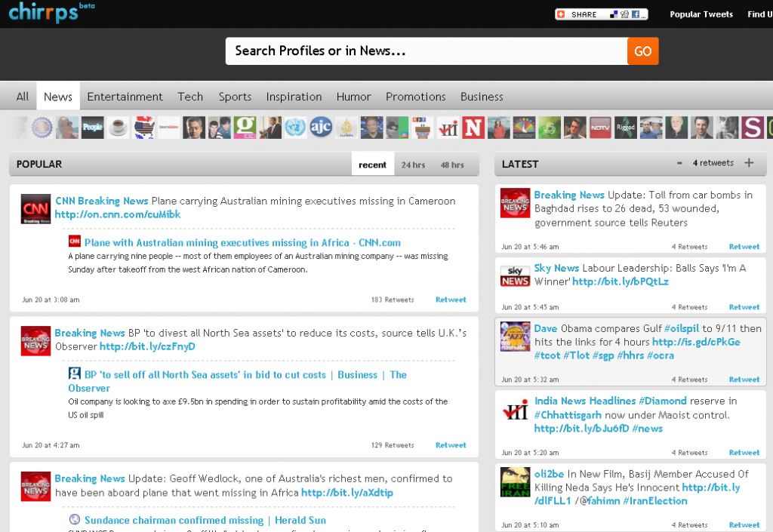Viewport: 773px width, 532px height.
Task: Open the NDTV avatar in strip
Action: click(x=600, y=128)
